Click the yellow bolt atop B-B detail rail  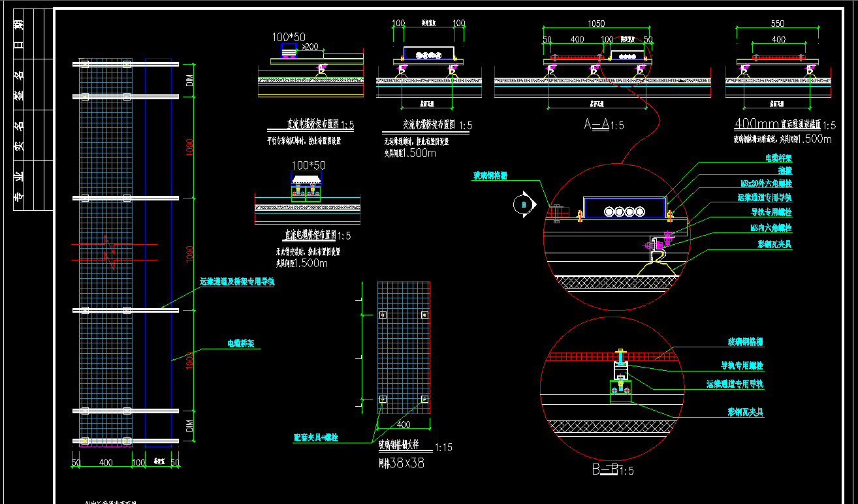pos(619,351)
